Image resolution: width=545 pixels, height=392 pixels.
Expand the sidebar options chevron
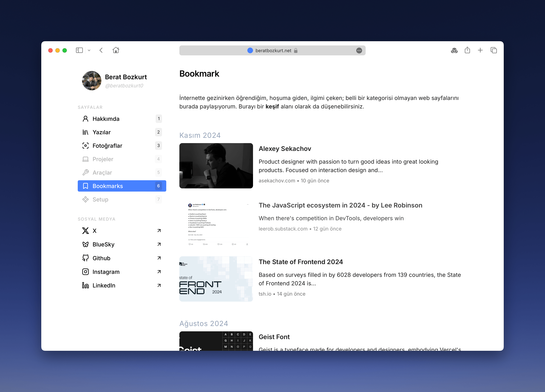click(89, 50)
